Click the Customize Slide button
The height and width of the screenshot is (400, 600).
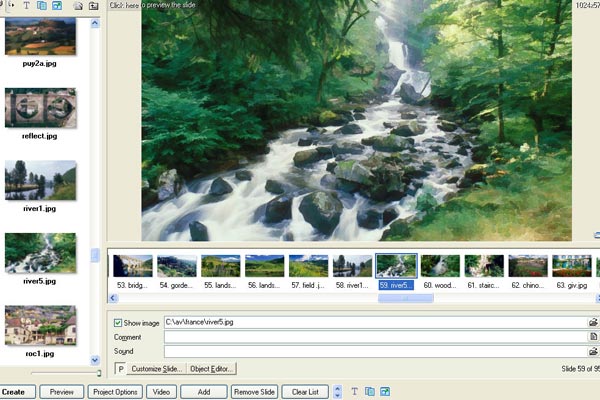point(156,369)
